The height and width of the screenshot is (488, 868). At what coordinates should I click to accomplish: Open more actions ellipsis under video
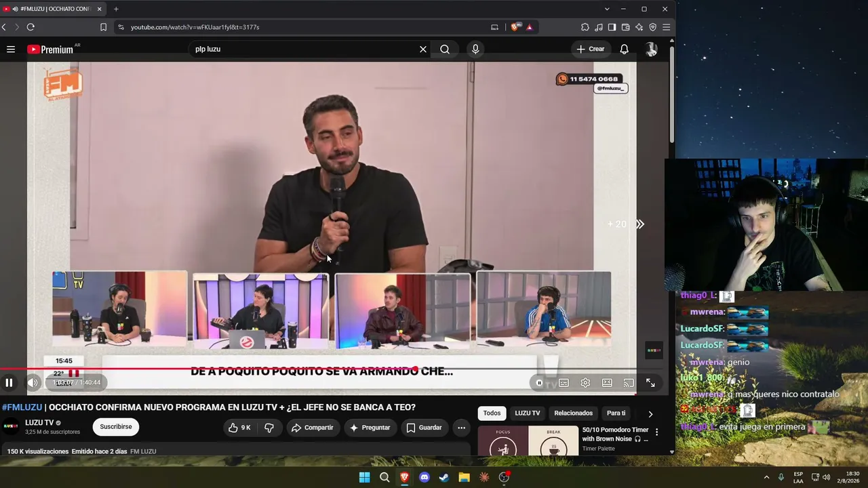coord(462,428)
